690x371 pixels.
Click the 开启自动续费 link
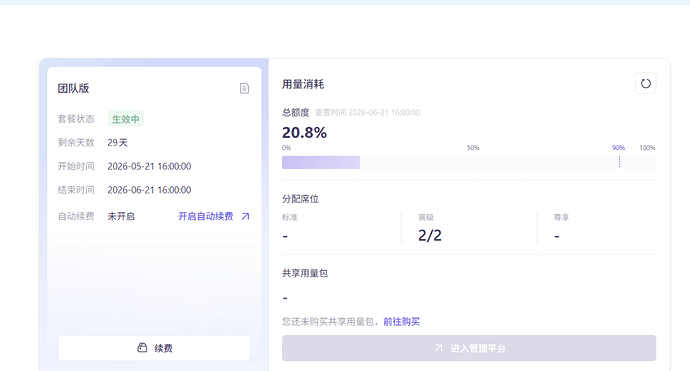(x=206, y=216)
